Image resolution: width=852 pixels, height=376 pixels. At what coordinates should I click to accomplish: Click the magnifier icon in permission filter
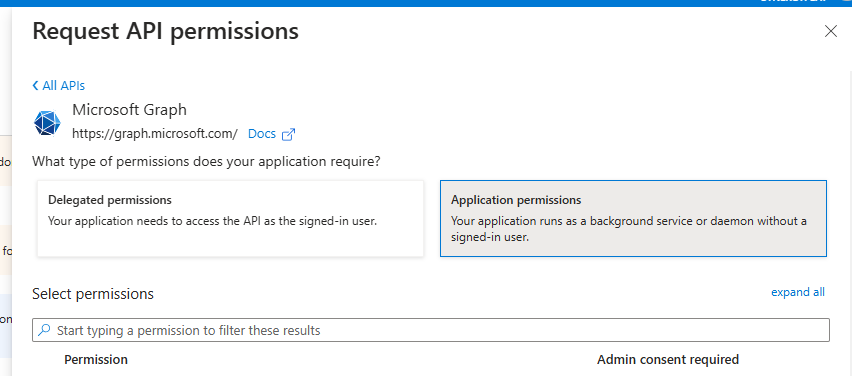click(x=45, y=330)
